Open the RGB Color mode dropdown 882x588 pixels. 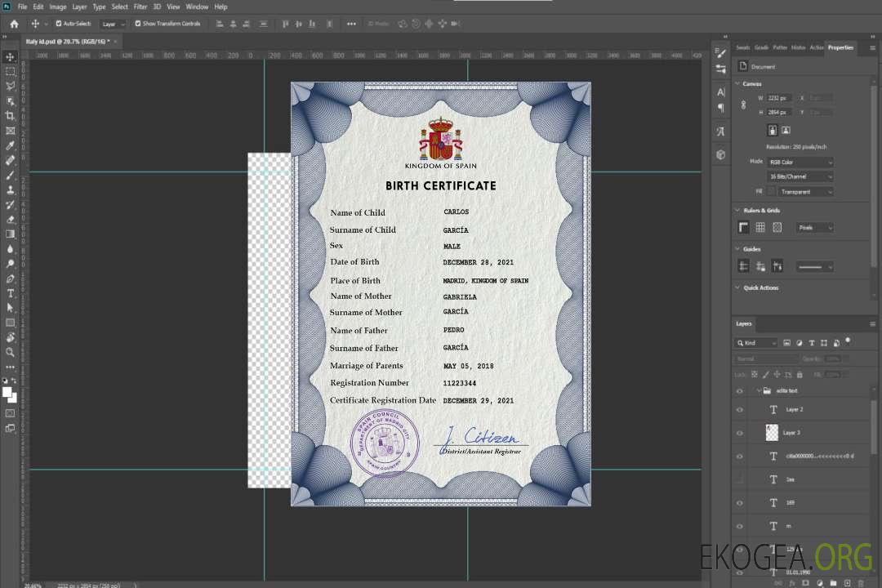(800, 162)
